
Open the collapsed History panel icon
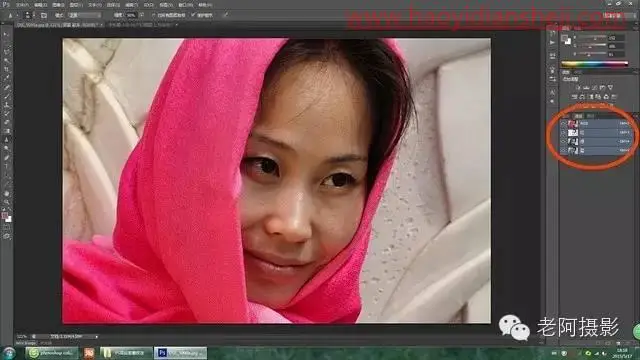(x=552, y=34)
